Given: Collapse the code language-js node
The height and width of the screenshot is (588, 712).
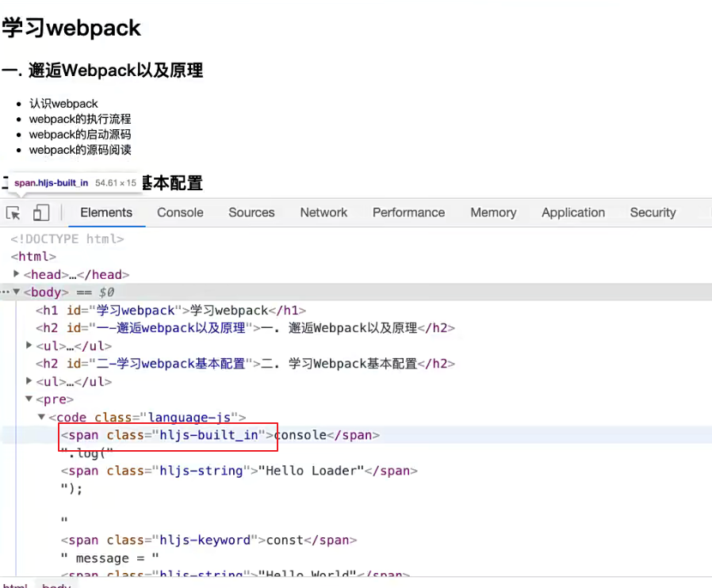Looking at the screenshot, I should pyautogui.click(x=42, y=417).
